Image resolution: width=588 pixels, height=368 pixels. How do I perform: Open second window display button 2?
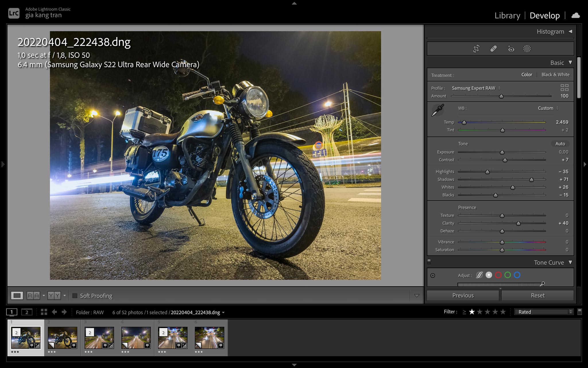pos(27,312)
